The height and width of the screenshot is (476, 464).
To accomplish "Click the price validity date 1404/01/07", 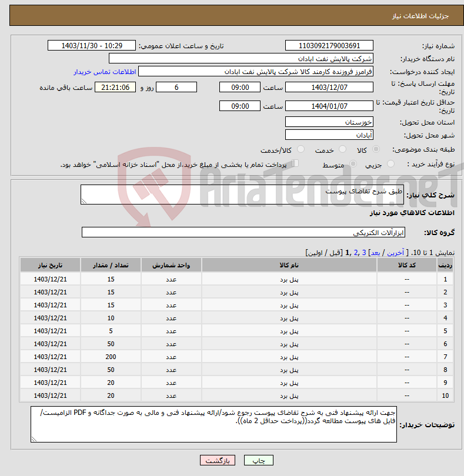I will [329, 106].
